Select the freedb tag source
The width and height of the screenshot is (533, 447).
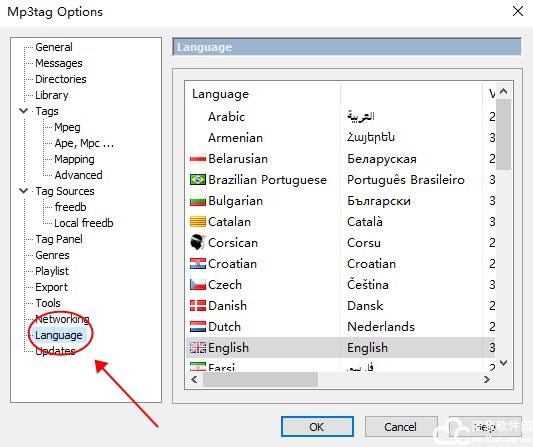point(70,207)
